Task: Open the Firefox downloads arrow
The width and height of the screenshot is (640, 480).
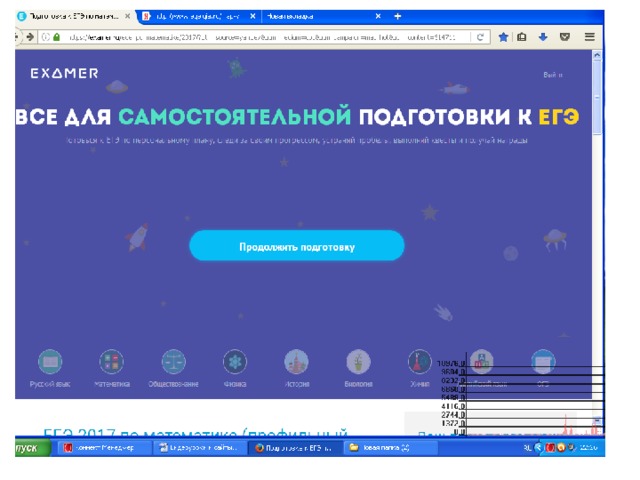Action: [543, 37]
